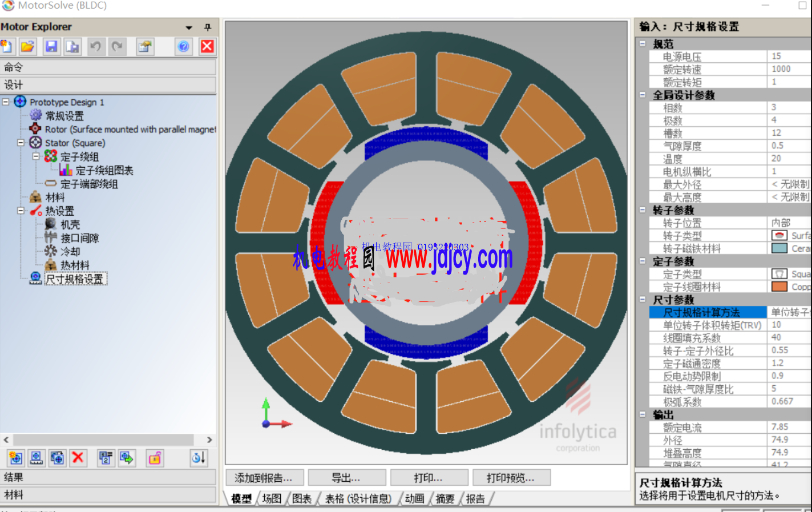
Task: Collapse the Stator (Square) tree node
Action: click(21, 143)
